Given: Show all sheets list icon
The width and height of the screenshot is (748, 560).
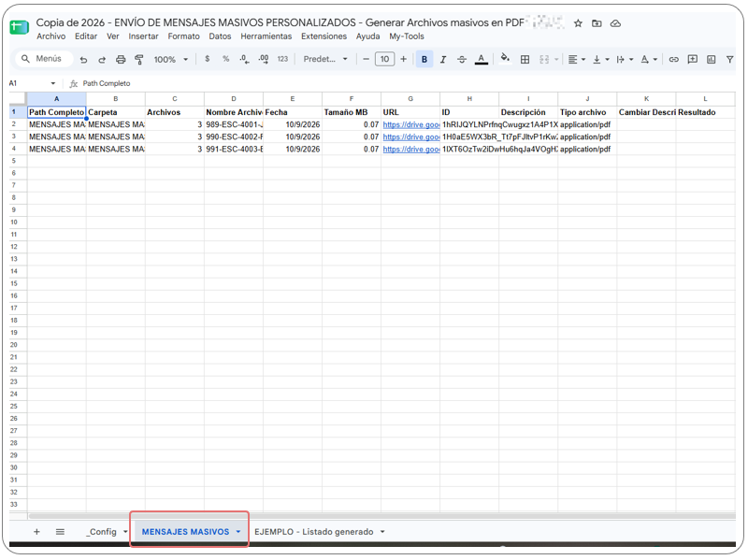Looking at the screenshot, I should pos(60,531).
